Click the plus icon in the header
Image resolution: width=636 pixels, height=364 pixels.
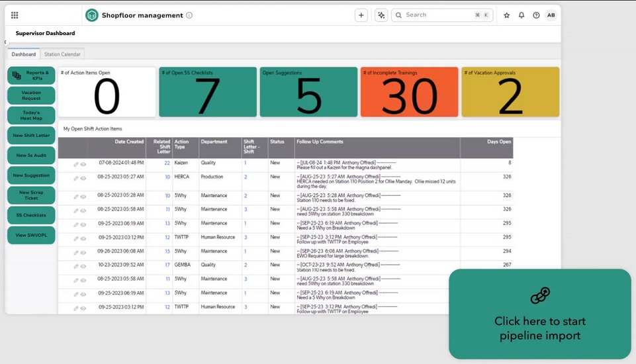[361, 15]
